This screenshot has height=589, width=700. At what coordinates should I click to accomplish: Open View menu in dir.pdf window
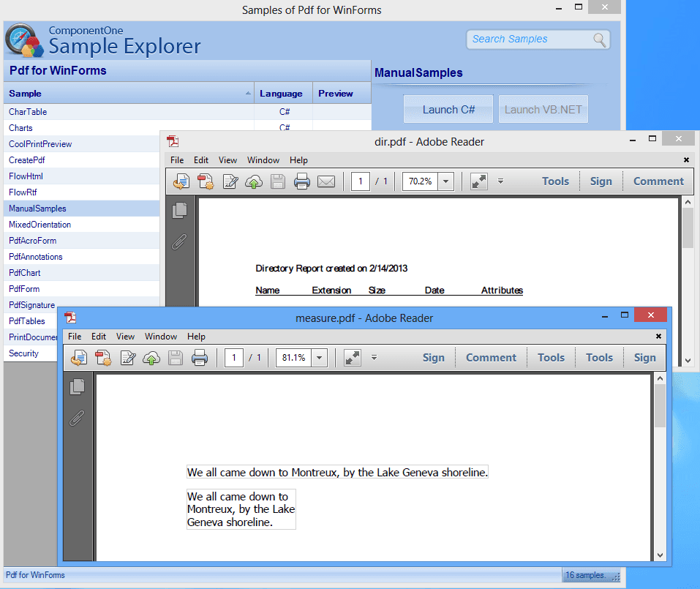[227, 160]
